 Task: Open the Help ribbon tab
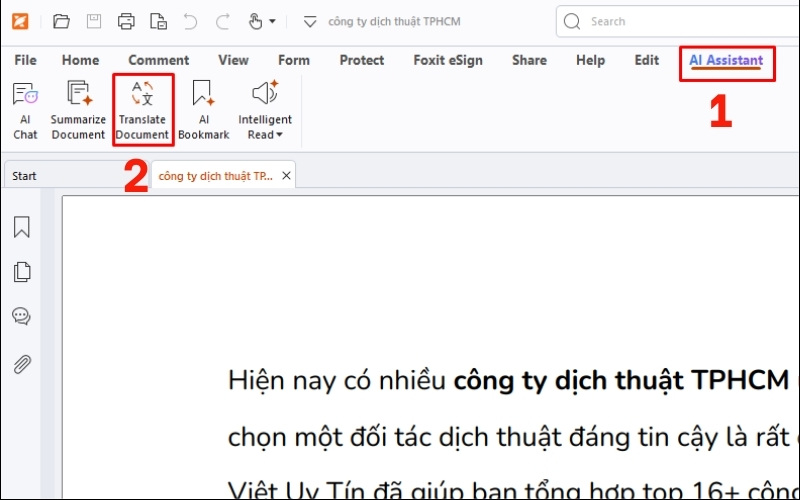(590, 60)
